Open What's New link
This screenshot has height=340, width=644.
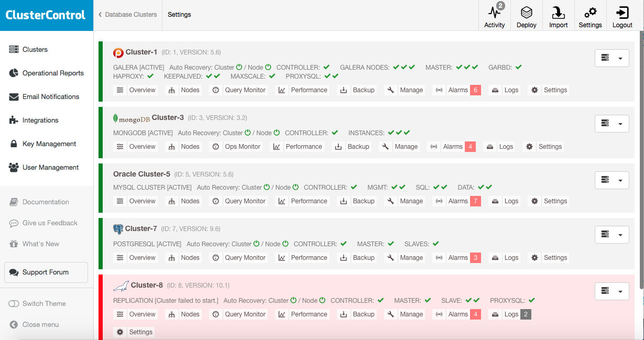pos(35,244)
